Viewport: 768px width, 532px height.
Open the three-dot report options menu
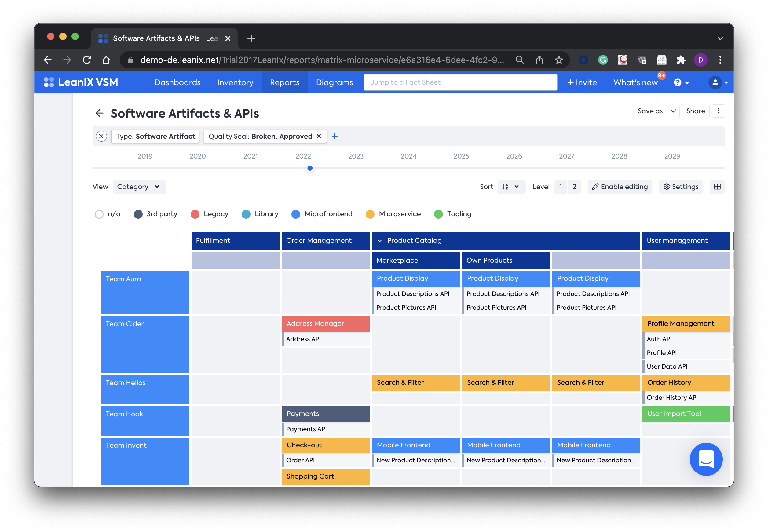click(x=718, y=111)
